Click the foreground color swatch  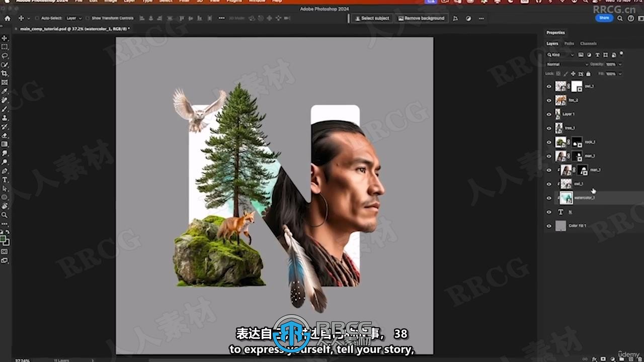click(x=4, y=239)
